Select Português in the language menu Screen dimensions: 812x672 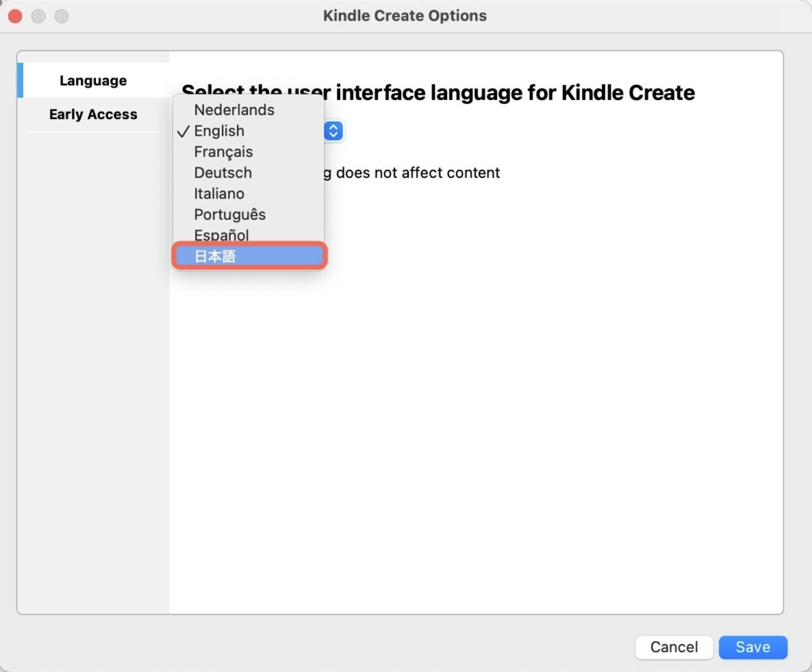(x=229, y=214)
